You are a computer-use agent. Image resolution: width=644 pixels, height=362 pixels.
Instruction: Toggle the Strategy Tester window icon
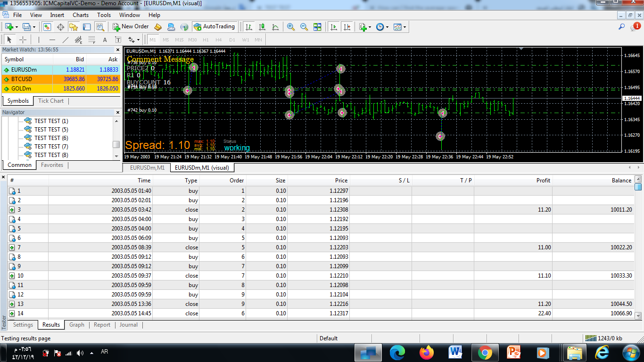click(x=100, y=27)
